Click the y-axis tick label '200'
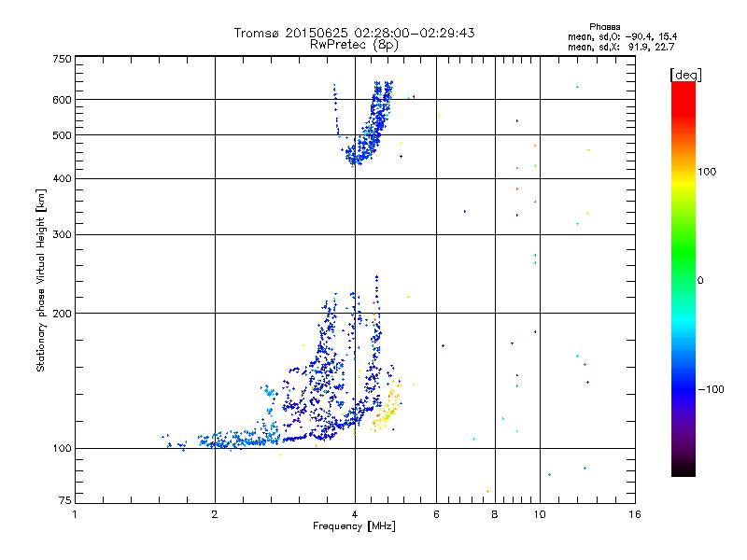The width and height of the screenshot is (747, 560). [63, 314]
